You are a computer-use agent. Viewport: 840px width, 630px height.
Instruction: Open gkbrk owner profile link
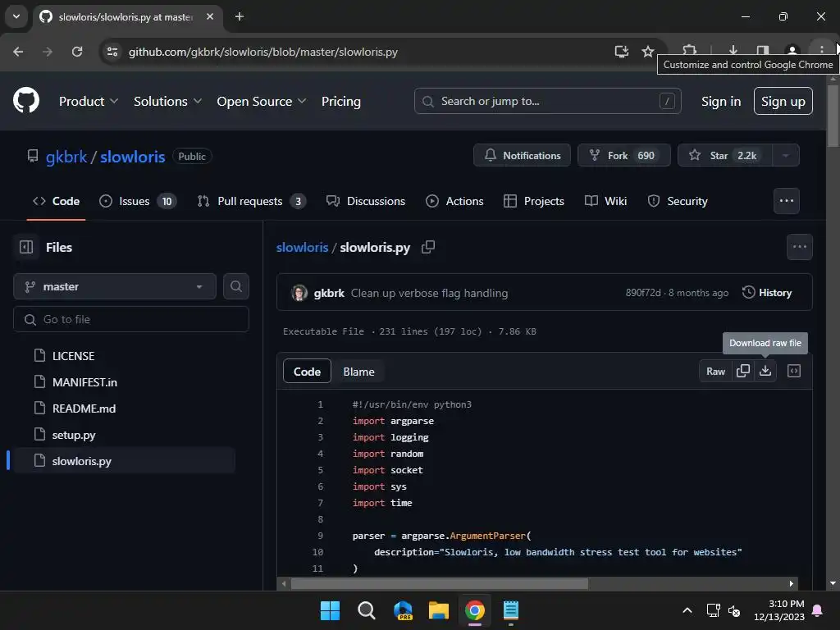point(66,157)
